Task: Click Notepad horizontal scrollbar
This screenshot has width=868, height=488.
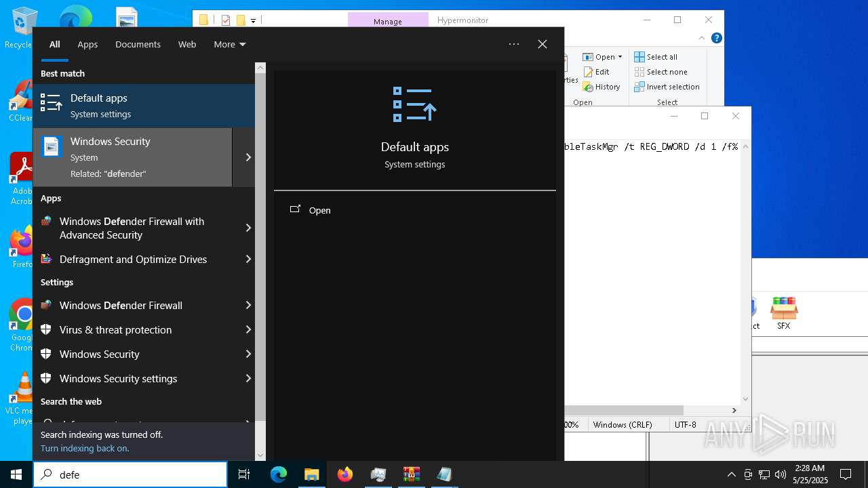Action: tap(623, 410)
